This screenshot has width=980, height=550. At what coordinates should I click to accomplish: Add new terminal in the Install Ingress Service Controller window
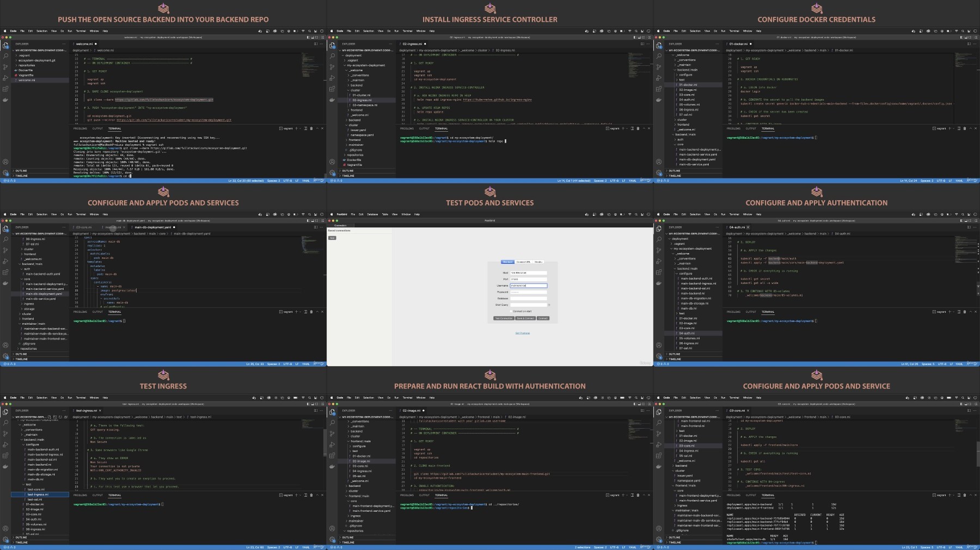click(623, 128)
